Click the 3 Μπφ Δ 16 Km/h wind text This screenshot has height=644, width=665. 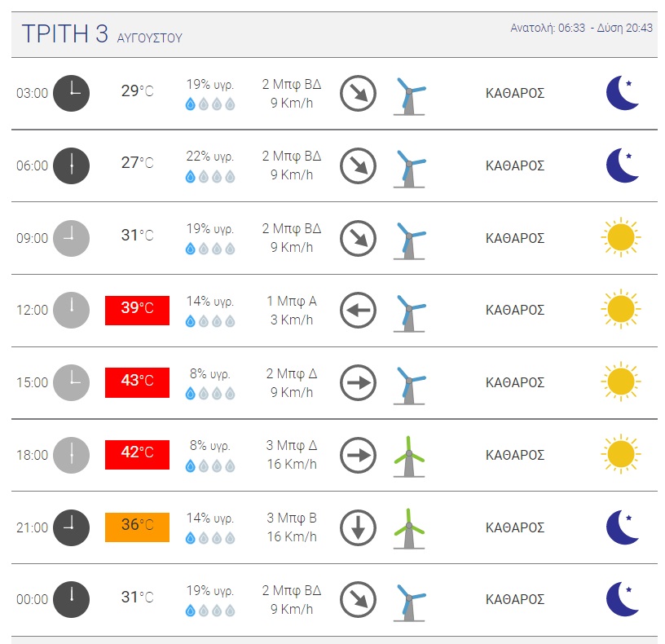click(x=292, y=455)
